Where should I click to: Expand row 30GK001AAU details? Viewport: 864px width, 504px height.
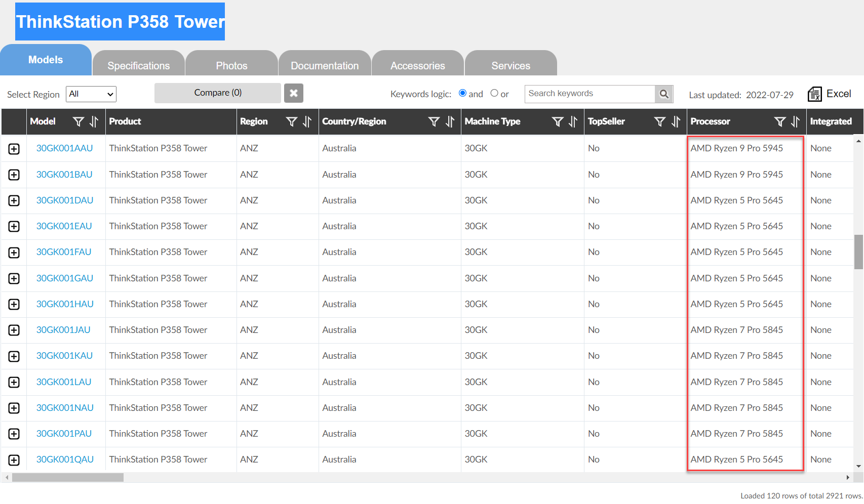coord(14,149)
